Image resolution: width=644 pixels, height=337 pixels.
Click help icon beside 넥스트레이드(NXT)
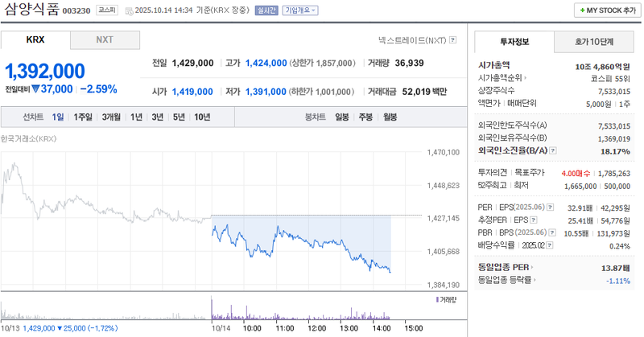[x=453, y=39]
